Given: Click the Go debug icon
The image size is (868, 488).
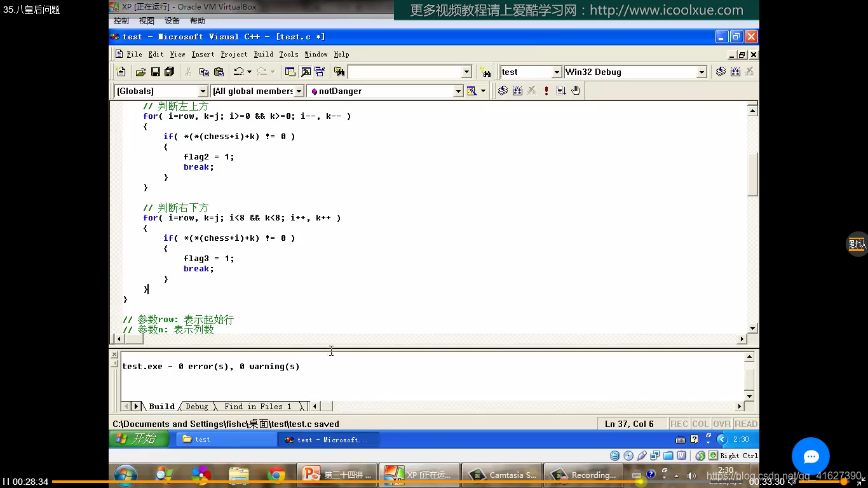Looking at the screenshot, I should click(560, 91).
